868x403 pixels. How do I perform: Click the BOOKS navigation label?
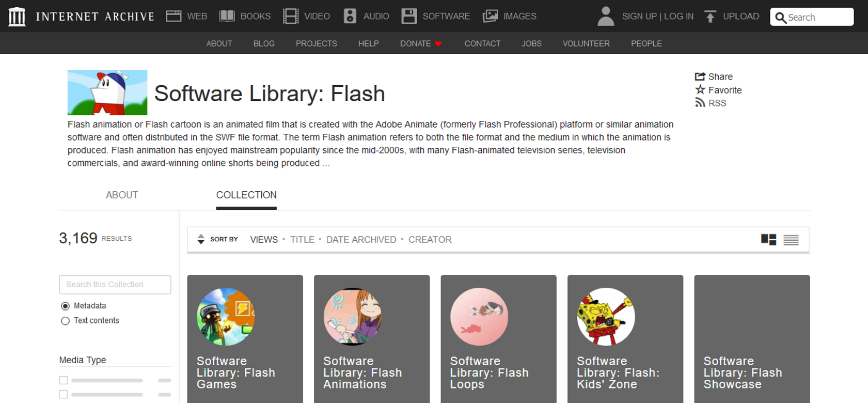[x=256, y=16]
